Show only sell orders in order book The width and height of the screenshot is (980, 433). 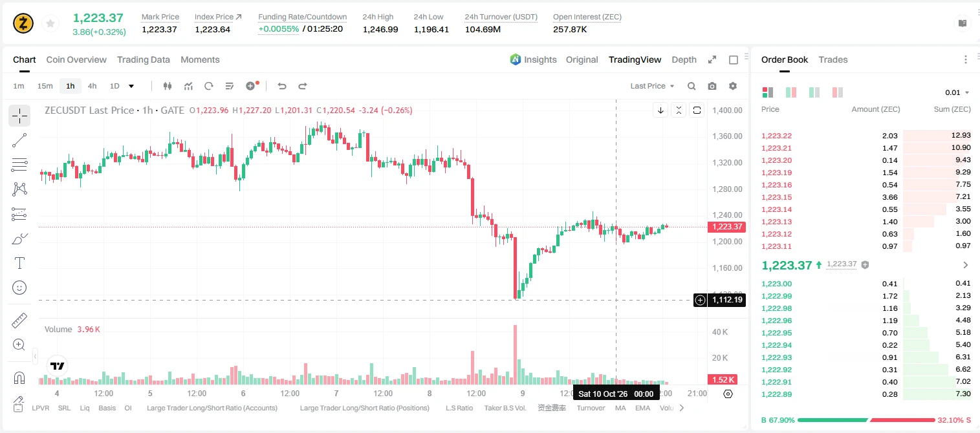click(838, 92)
